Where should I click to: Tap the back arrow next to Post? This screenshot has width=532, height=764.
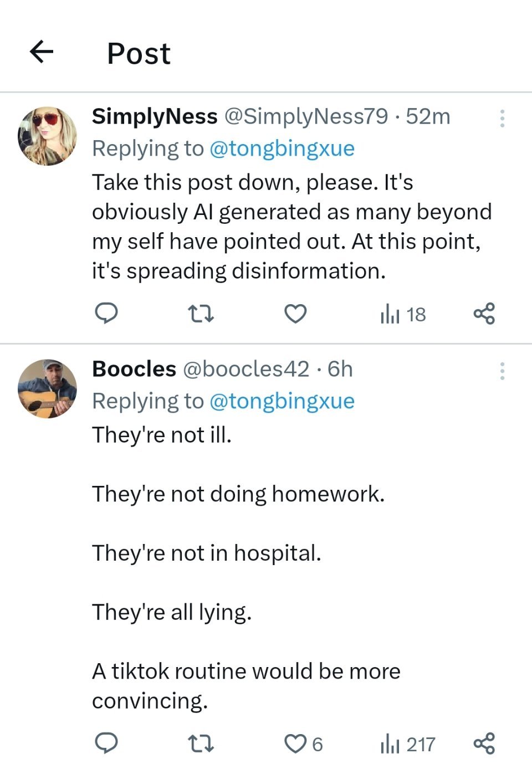click(42, 52)
